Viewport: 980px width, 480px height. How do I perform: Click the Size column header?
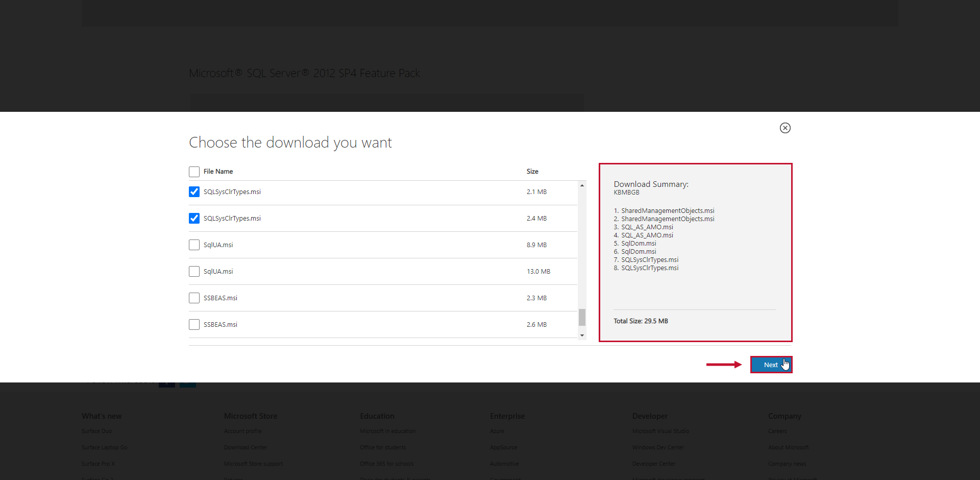click(x=532, y=172)
